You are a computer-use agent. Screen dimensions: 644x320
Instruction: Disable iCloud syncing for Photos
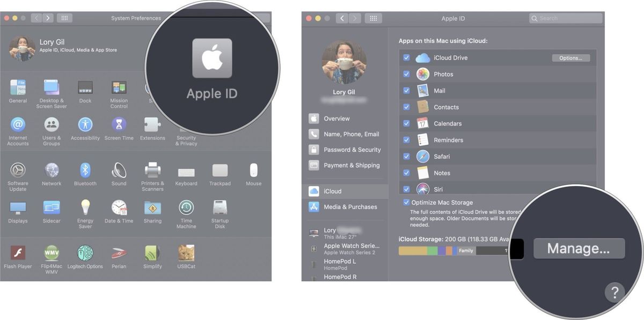point(406,73)
